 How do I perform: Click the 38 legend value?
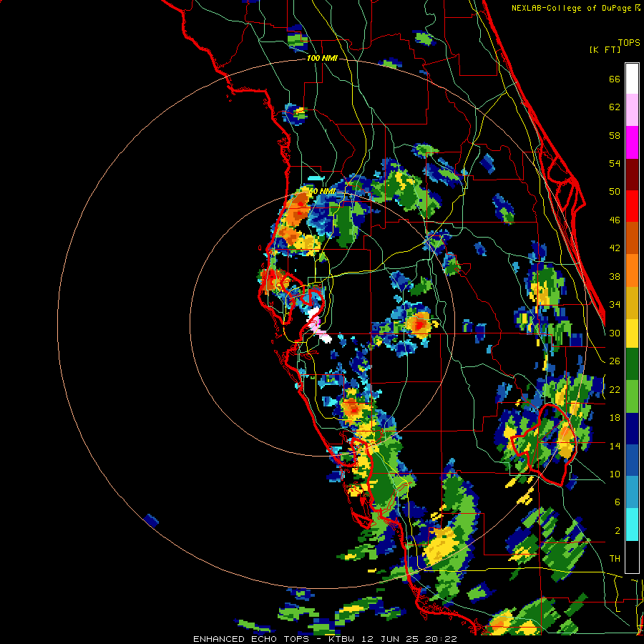pyautogui.click(x=615, y=276)
